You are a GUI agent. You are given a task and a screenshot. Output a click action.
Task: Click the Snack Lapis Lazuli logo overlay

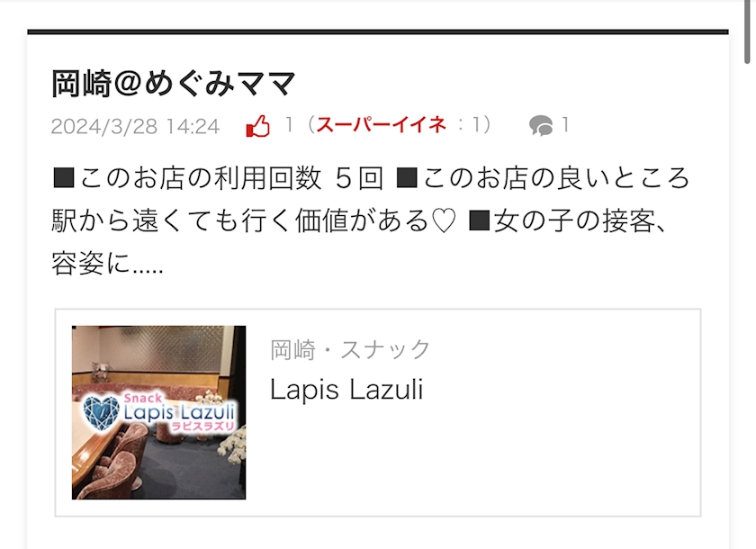tap(159, 412)
